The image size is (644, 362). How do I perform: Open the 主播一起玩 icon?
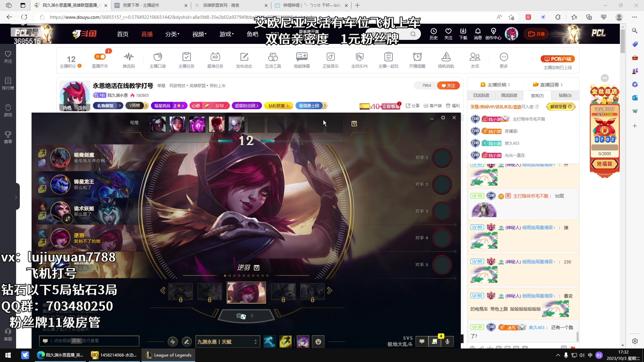click(388, 60)
